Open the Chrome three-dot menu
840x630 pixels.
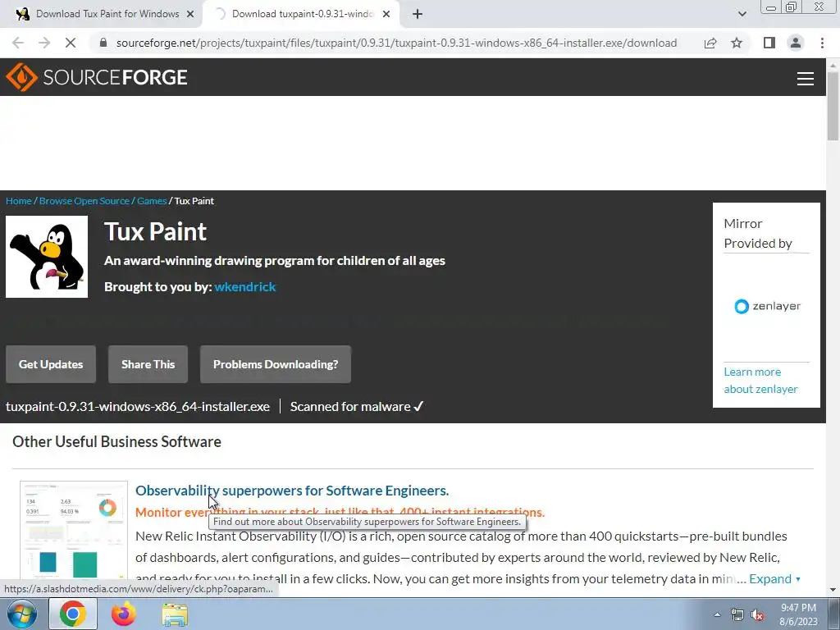click(x=822, y=43)
